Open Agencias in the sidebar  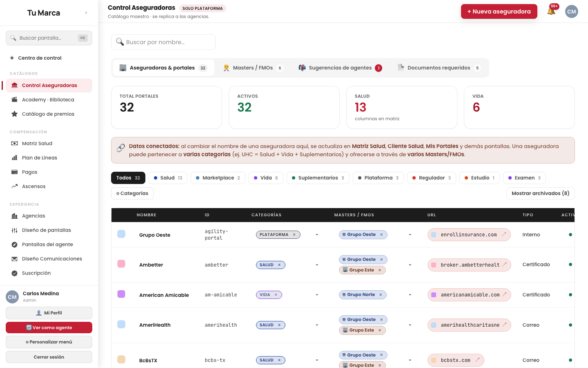pyautogui.click(x=49, y=216)
